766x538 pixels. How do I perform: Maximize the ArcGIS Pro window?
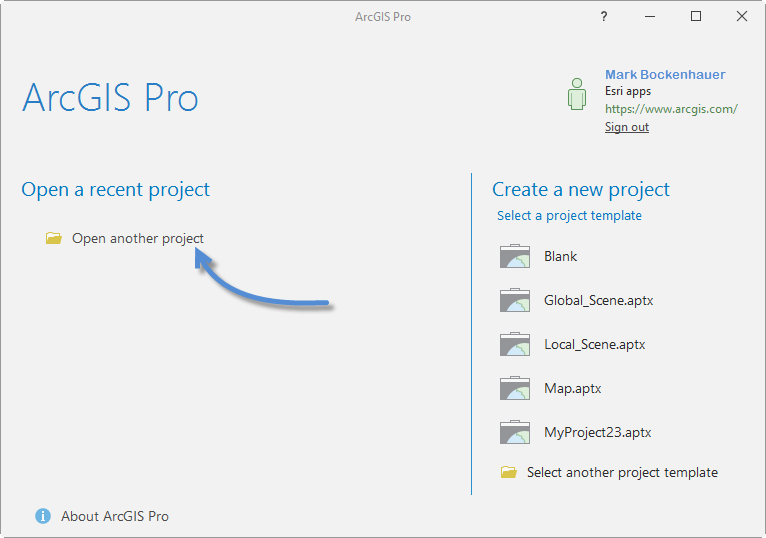(x=696, y=17)
